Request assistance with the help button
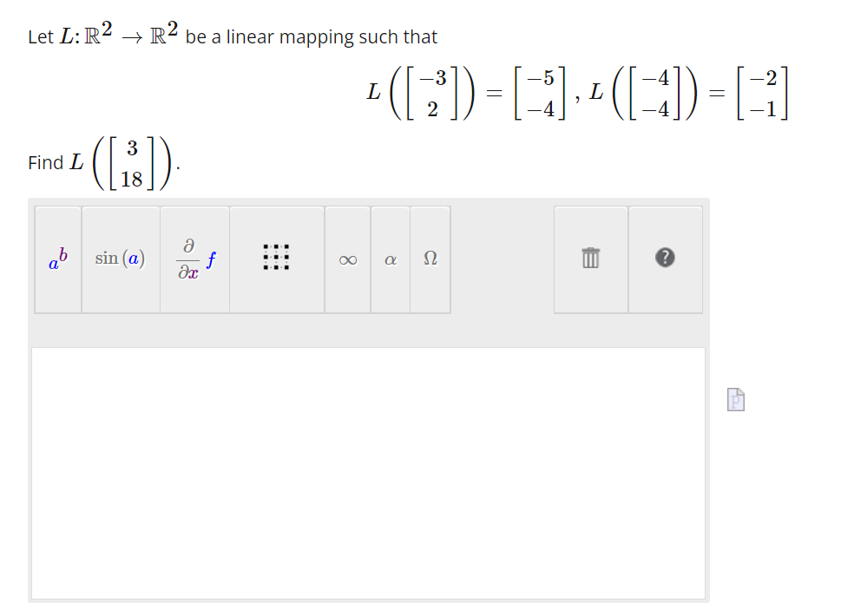 coord(665,258)
